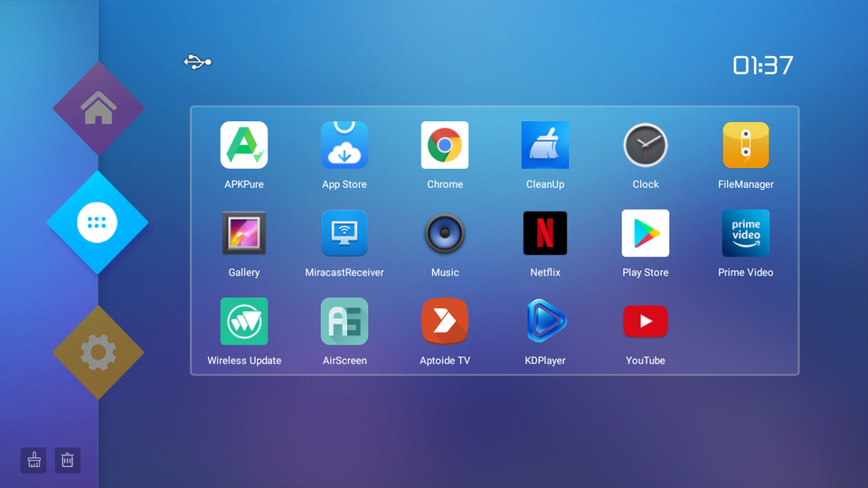Click the "Netflix" label text
This screenshot has height=488, width=868.
(x=544, y=272)
